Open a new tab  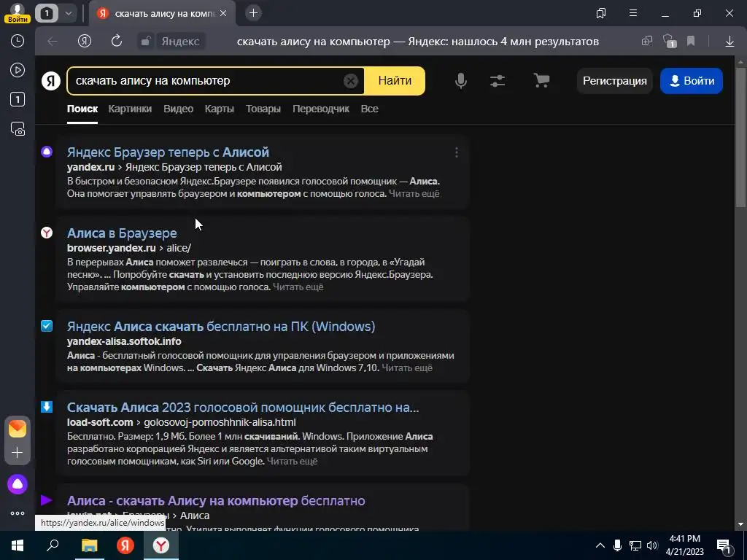click(253, 13)
